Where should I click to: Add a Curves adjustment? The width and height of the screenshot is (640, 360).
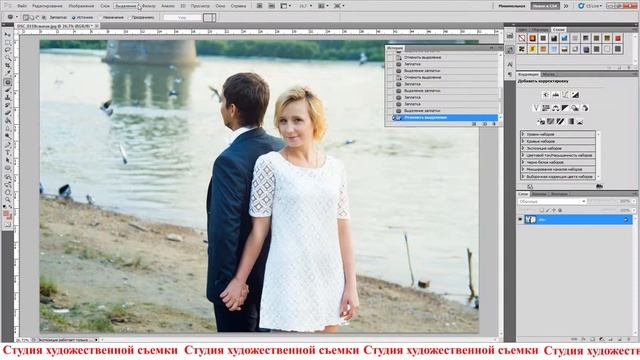(x=565, y=95)
